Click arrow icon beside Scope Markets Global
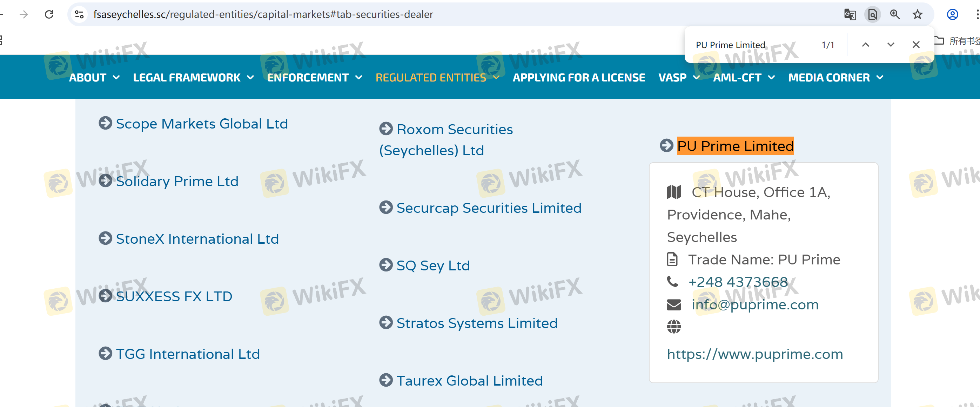The height and width of the screenshot is (407, 980). coord(105,123)
